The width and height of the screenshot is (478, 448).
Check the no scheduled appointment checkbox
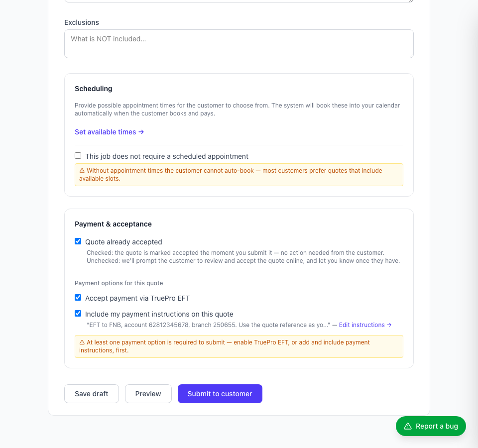click(x=78, y=156)
